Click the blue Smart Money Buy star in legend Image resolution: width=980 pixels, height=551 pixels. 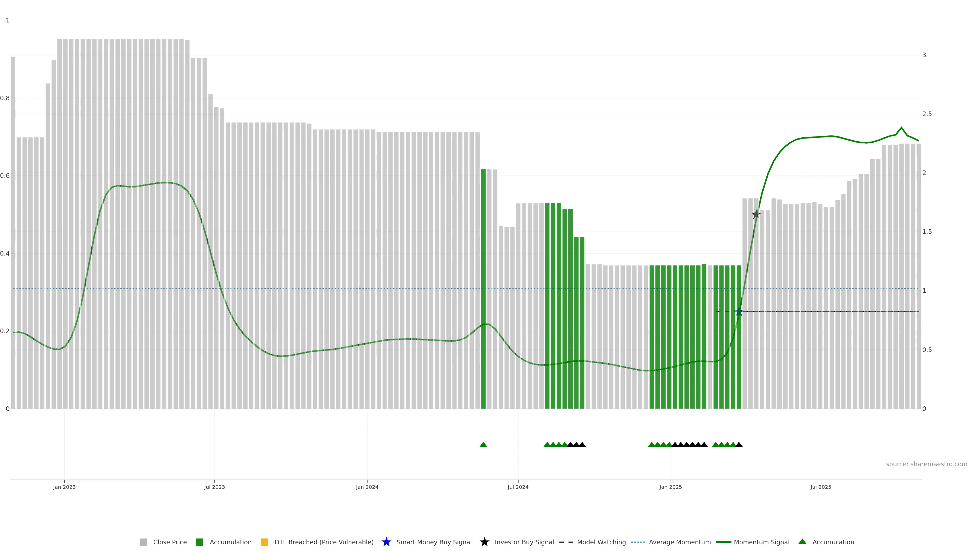pyautogui.click(x=386, y=542)
